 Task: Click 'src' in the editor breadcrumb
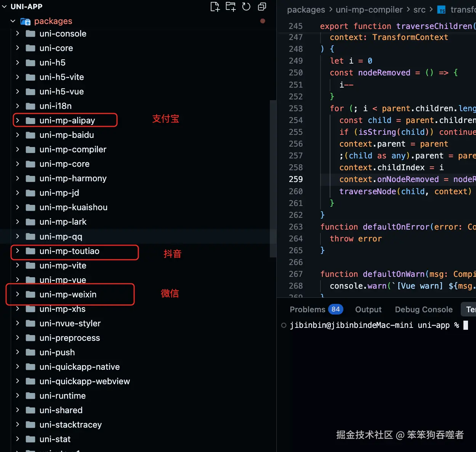click(x=419, y=10)
